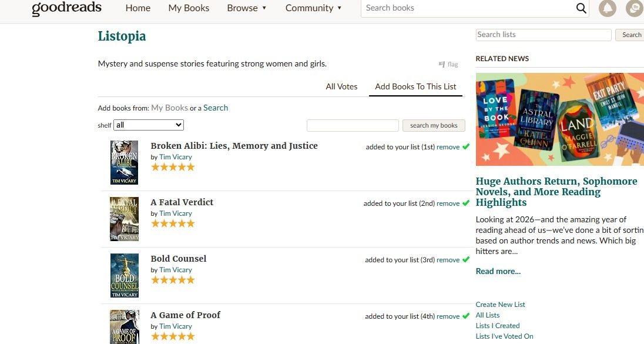Click the Goodreads logo
This screenshot has height=344, width=644.
click(66, 8)
